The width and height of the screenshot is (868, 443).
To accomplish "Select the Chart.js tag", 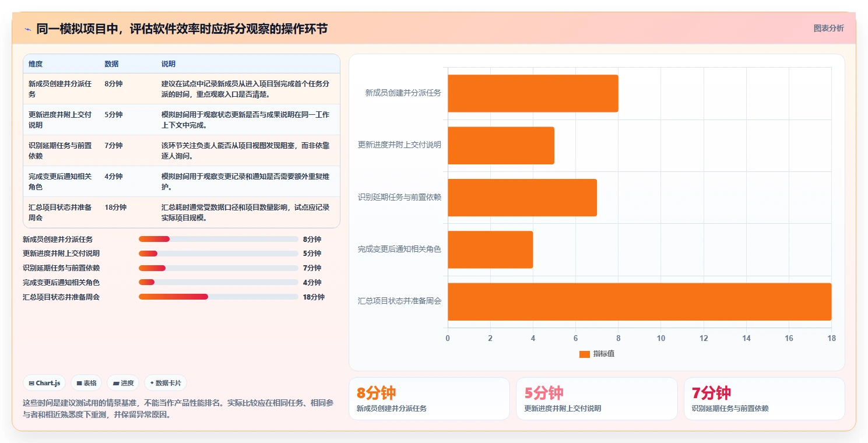I will (45, 383).
